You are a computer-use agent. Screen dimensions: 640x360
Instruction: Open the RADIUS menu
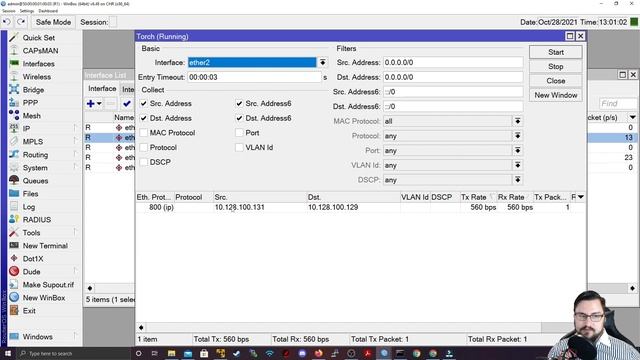point(37,220)
